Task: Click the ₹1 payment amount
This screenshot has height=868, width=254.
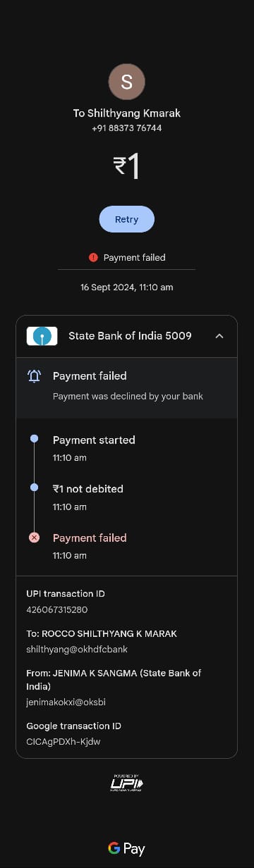Action: coord(127,167)
